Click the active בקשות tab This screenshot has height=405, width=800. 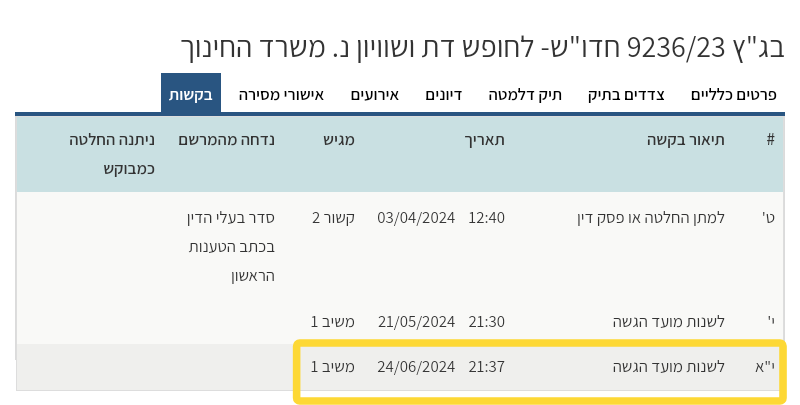tap(191, 96)
